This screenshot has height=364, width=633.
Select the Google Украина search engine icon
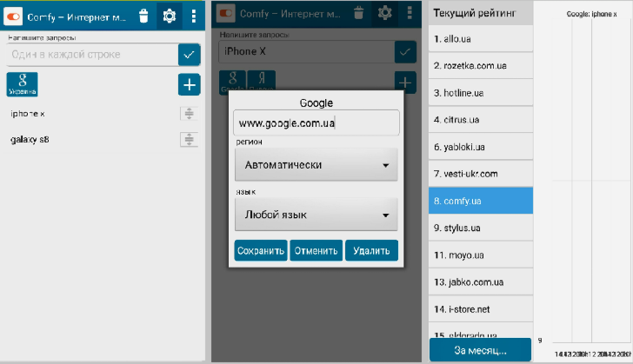[x=22, y=84]
